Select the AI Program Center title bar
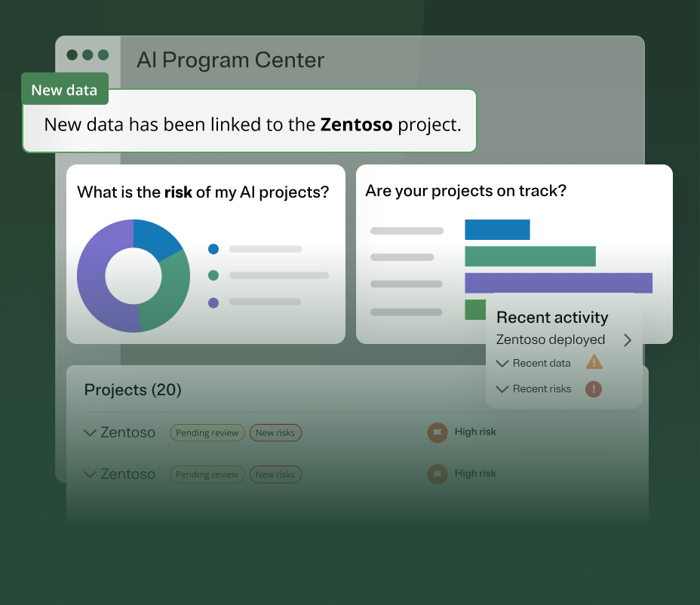Viewport: 700px width, 605px height. point(231,60)
